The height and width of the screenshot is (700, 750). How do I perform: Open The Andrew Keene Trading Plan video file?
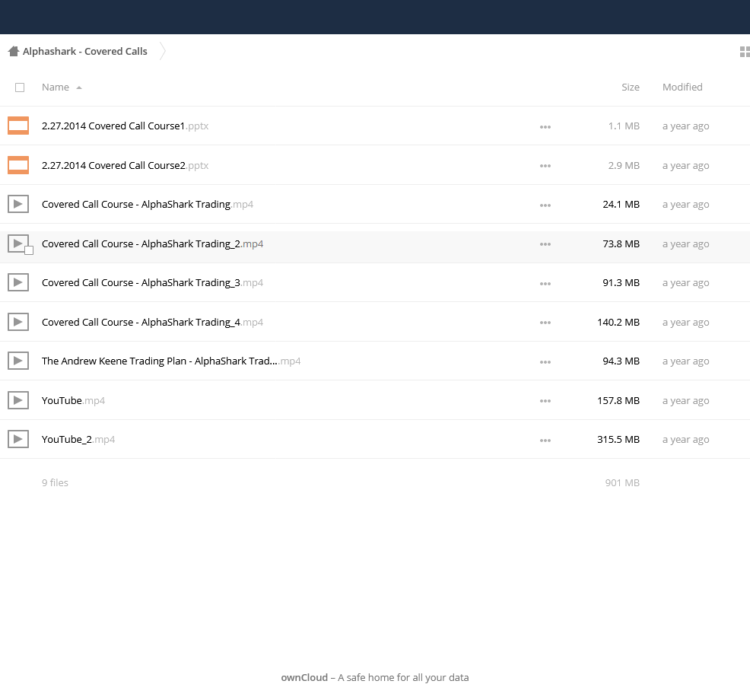[x=170, y=361]
